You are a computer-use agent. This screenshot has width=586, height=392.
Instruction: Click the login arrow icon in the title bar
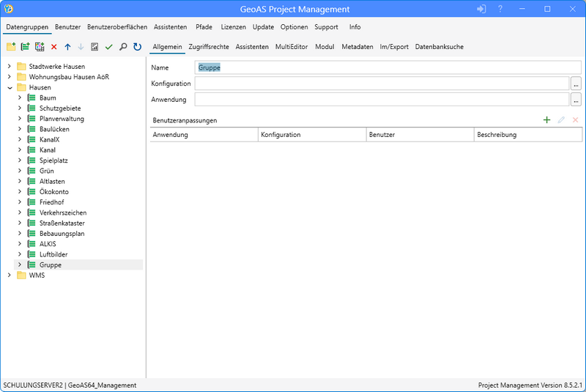coord(481,10)
